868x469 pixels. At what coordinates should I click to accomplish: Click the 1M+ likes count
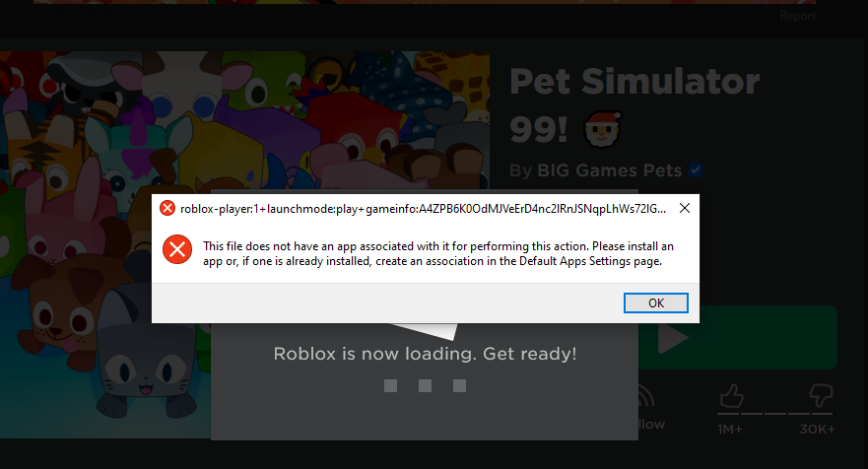(730, 430)
